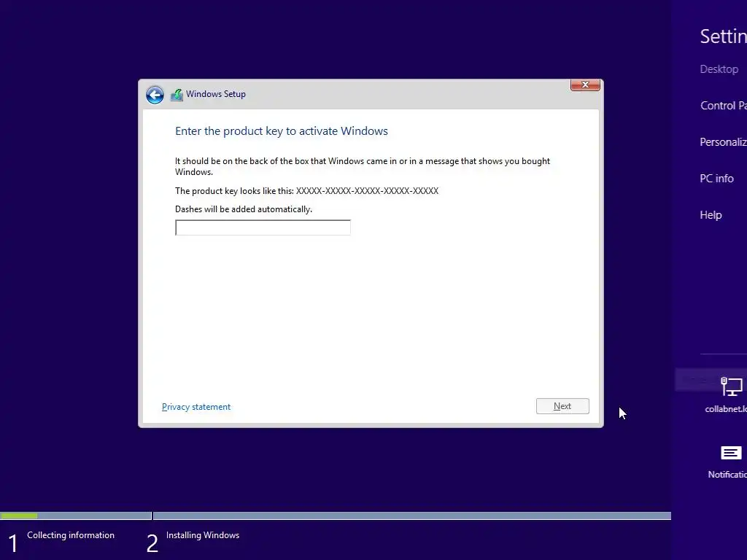Click the Collecting information step label

(x=71, y=535)
